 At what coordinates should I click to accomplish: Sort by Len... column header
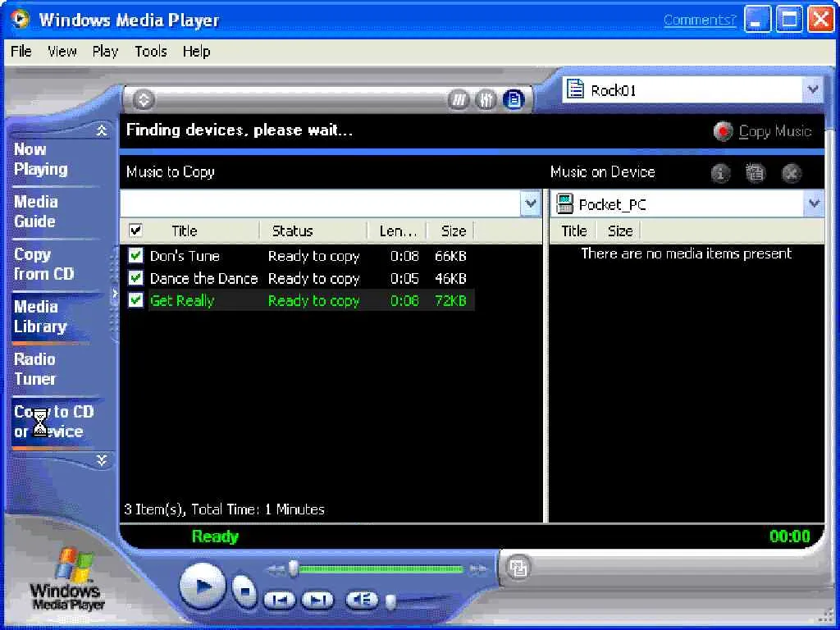[398, 231]
